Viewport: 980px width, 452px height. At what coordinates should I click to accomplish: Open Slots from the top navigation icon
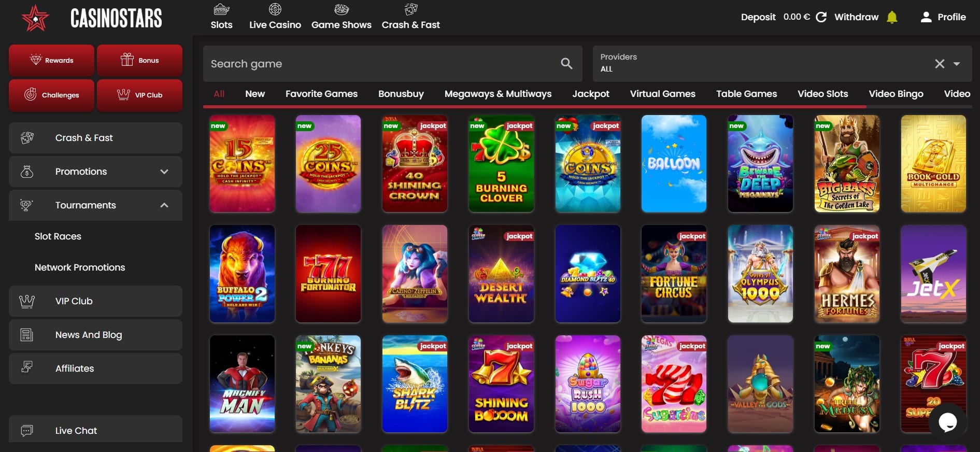(221, 10)
